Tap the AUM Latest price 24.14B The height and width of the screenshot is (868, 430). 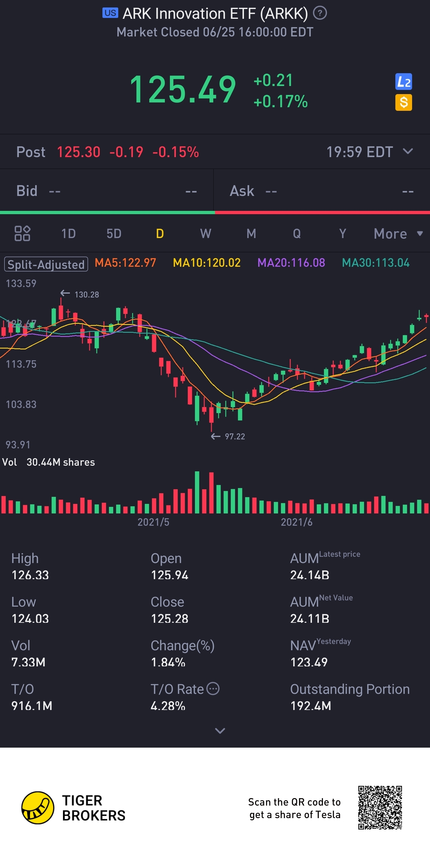point(310,575)
